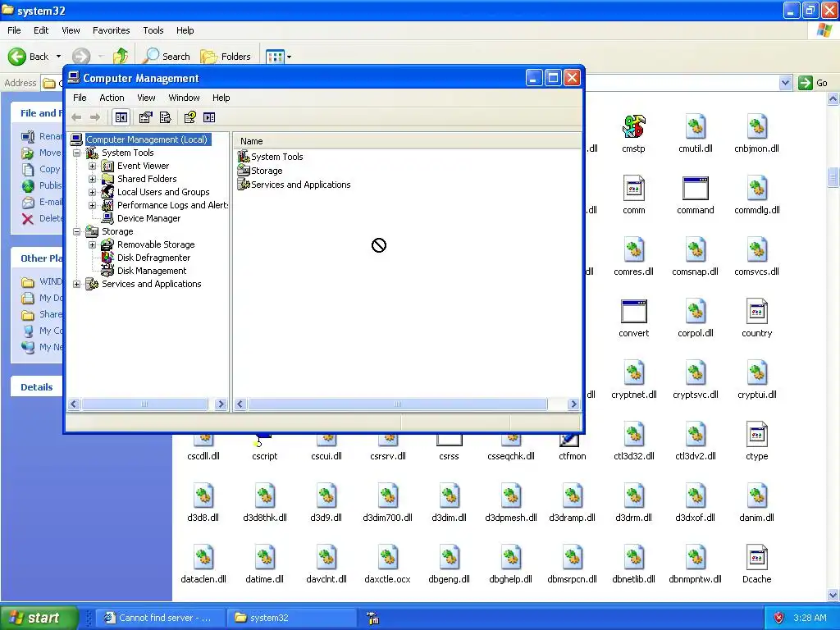Viewport: 840px width, 630px height.
Task: Click Export List toolbar icon
Action: pyautogui.click(x=166, y=117)
